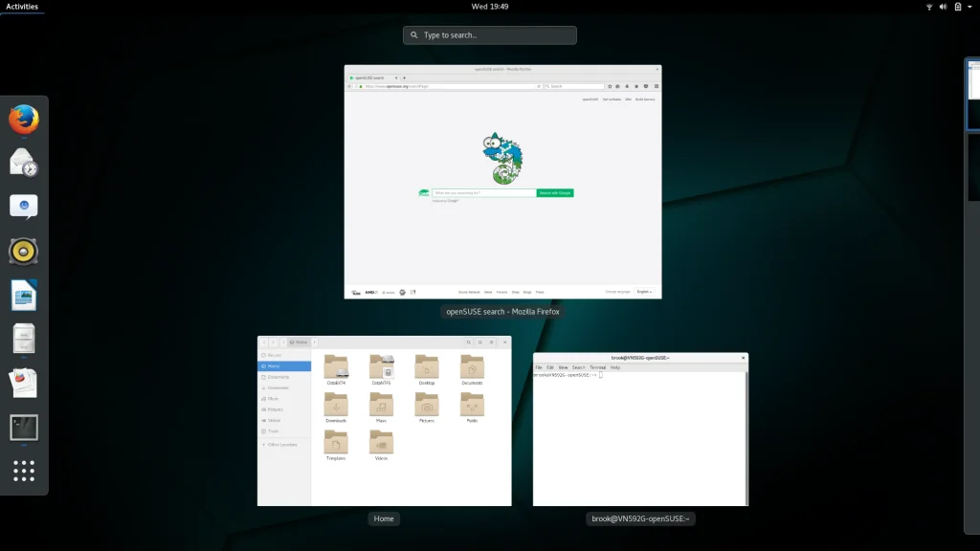This screenshot has height=551, width=980.
Task: Show all applications grid
Action: point(24,471)
